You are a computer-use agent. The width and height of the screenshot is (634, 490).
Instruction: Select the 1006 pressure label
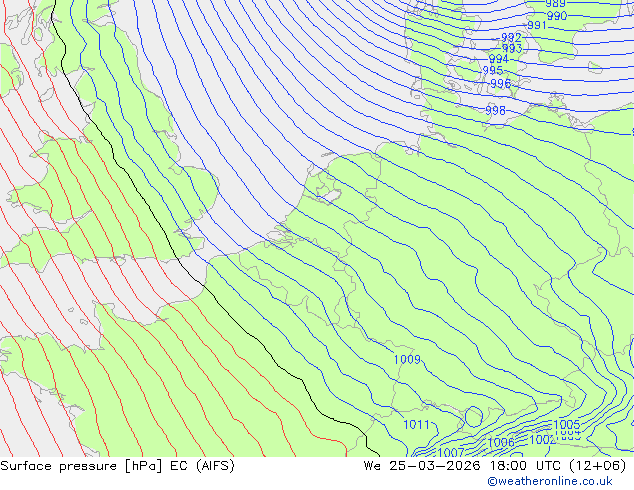501,442
